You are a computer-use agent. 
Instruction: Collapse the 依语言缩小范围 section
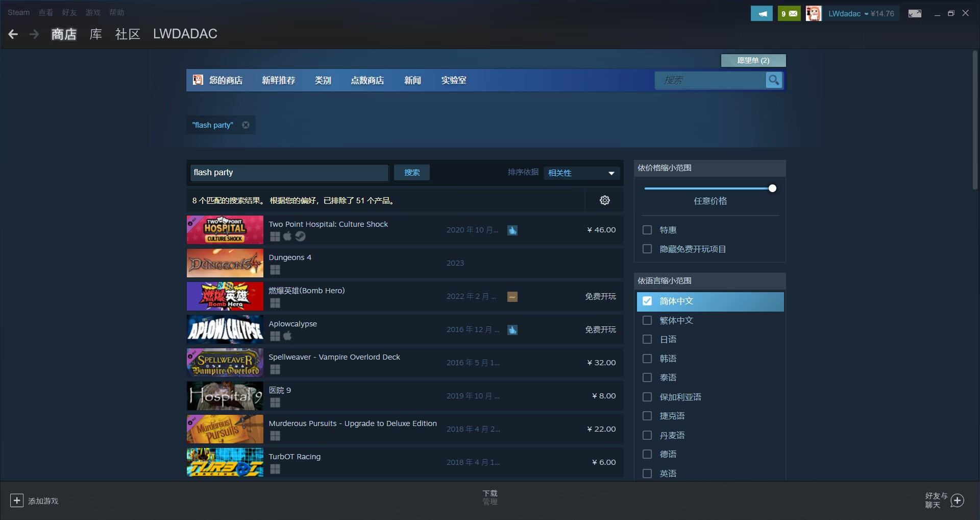709,281
